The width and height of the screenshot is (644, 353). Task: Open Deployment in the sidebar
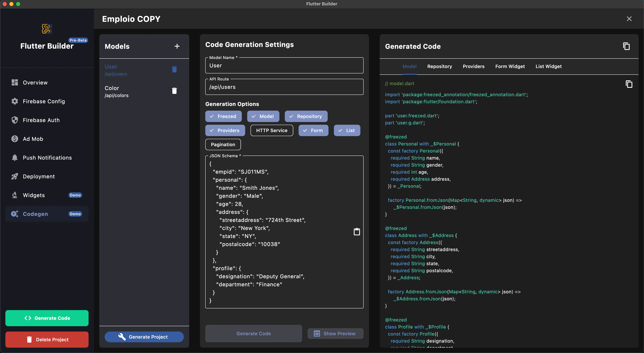click(47, 176)
